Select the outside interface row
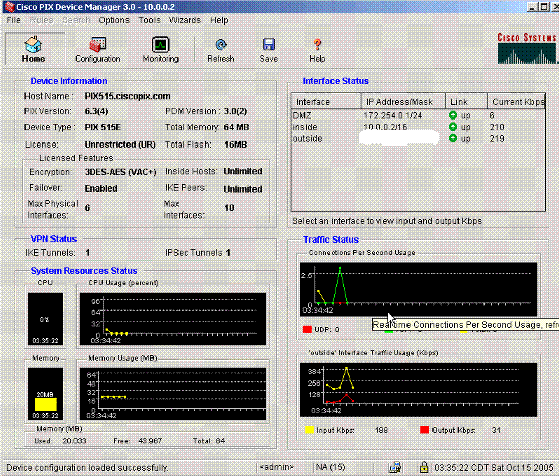The height and width of the screenshot is (476, 559). [x=418, y=138]
